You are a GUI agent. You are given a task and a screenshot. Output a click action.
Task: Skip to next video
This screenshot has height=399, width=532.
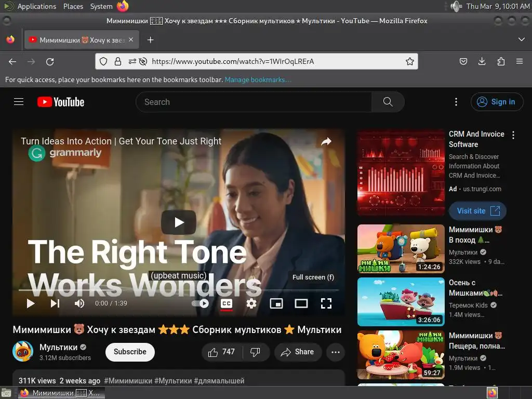click(55, 303)
